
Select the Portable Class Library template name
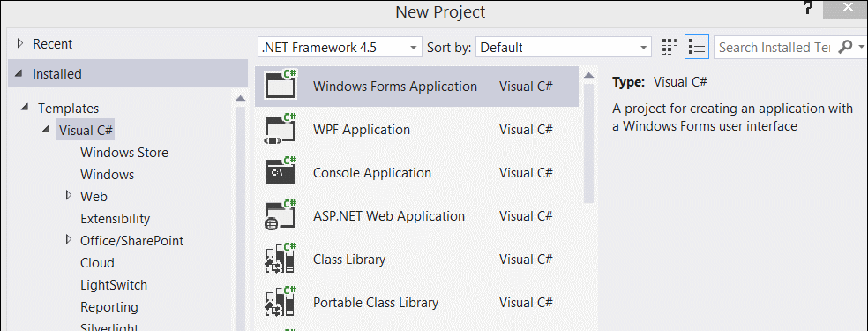coord(375,303)
